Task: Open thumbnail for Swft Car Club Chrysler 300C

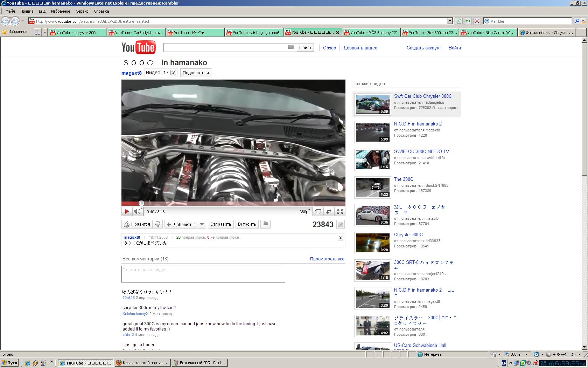Action: click(x=373, y=104)
